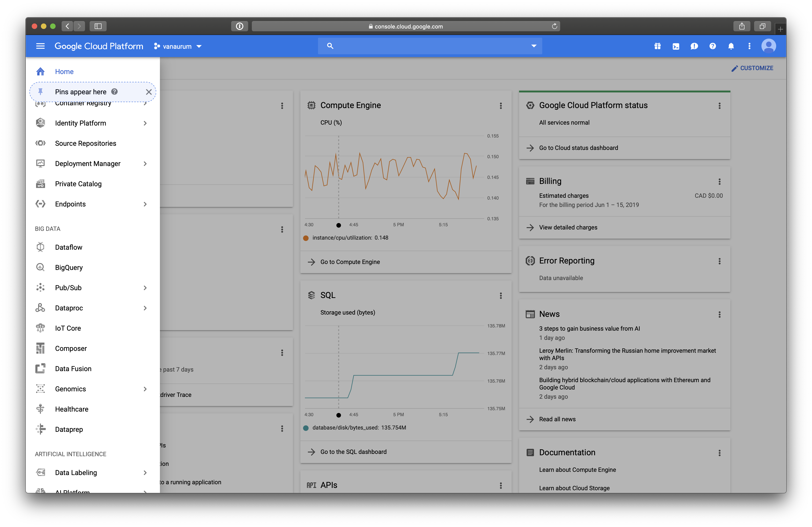Image resolution: width=812 pixels, height=527 pixels.
Task: Go to the SQL dashboard link
Action: click(x=353, y=452)
